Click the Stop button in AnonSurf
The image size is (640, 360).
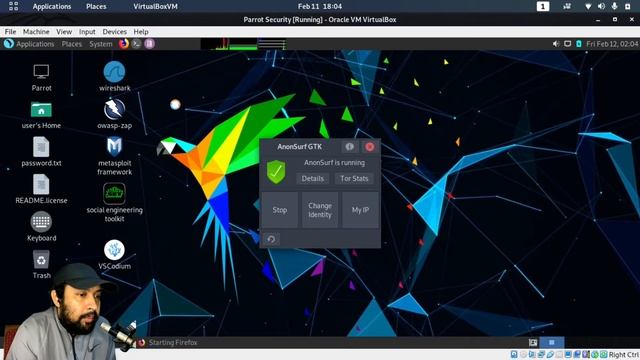[280, 210]
